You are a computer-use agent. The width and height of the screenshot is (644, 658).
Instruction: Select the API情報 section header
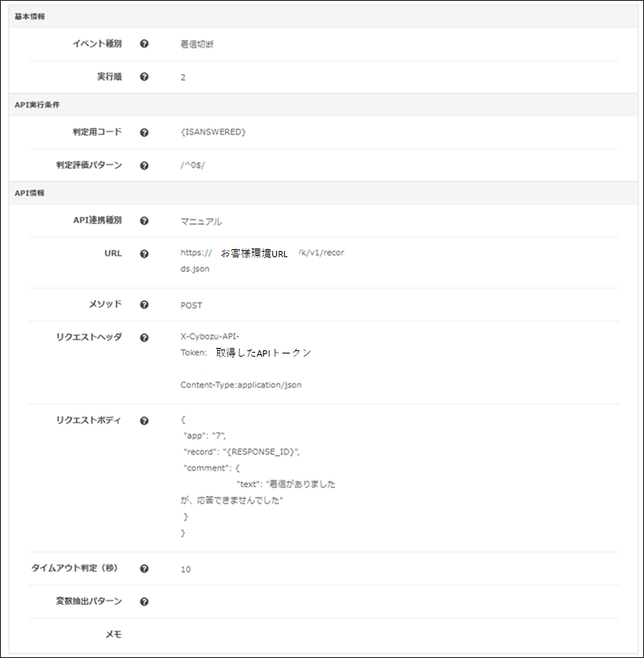tap(29, 193)
